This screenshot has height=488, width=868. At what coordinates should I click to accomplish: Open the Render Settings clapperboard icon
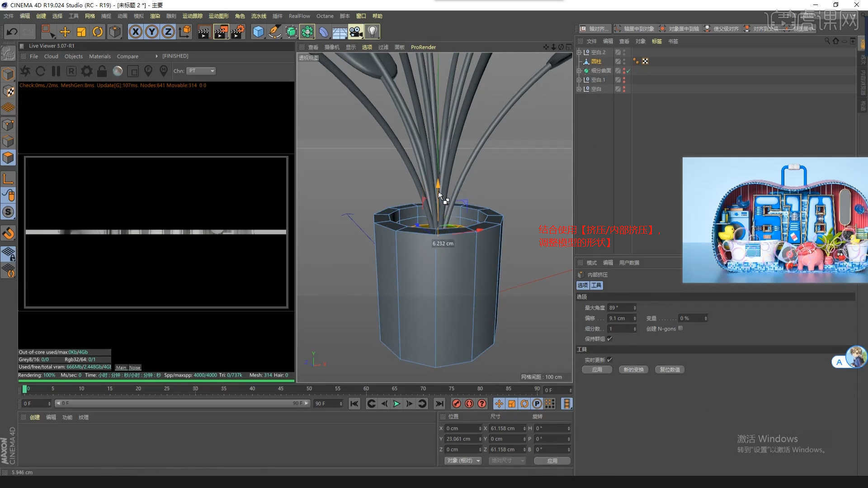pos(237,32)
